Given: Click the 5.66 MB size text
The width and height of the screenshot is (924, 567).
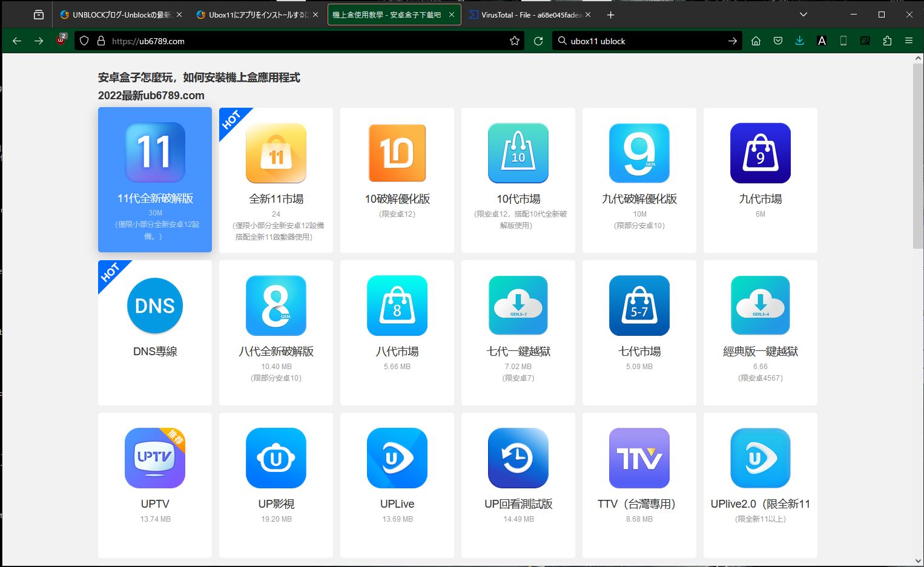Looking at the screenshot, I should click(397, 367).
